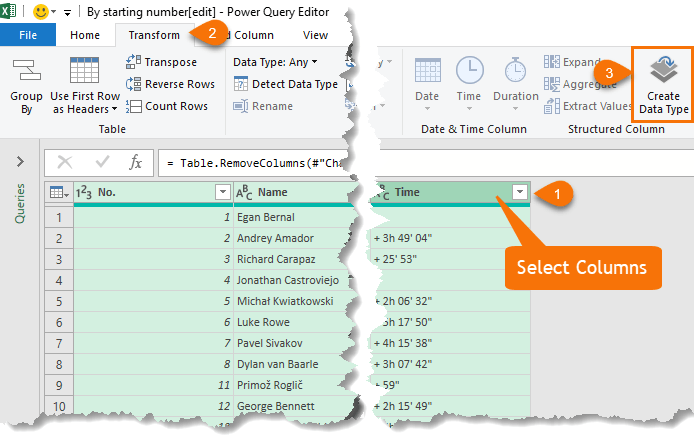Click the smiley feedback icon
Viewport: 694px width, 435px height.
[41, 12]
